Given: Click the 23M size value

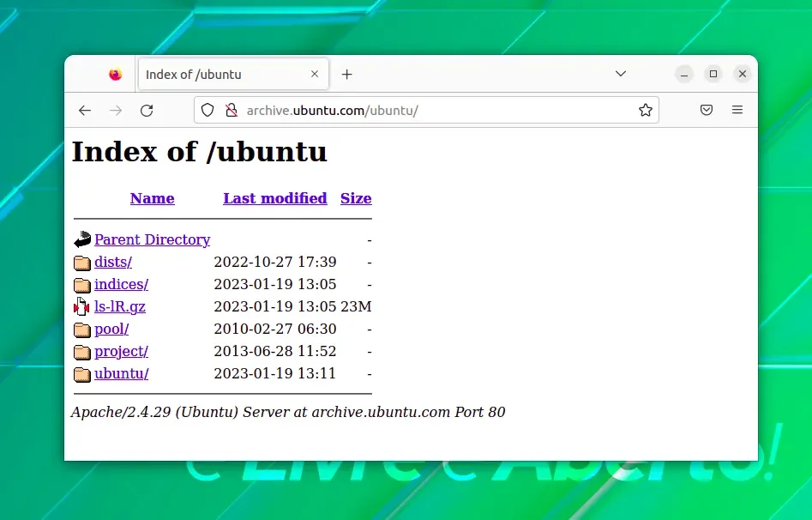Looking at the screenshot, I should coord(356,306).
